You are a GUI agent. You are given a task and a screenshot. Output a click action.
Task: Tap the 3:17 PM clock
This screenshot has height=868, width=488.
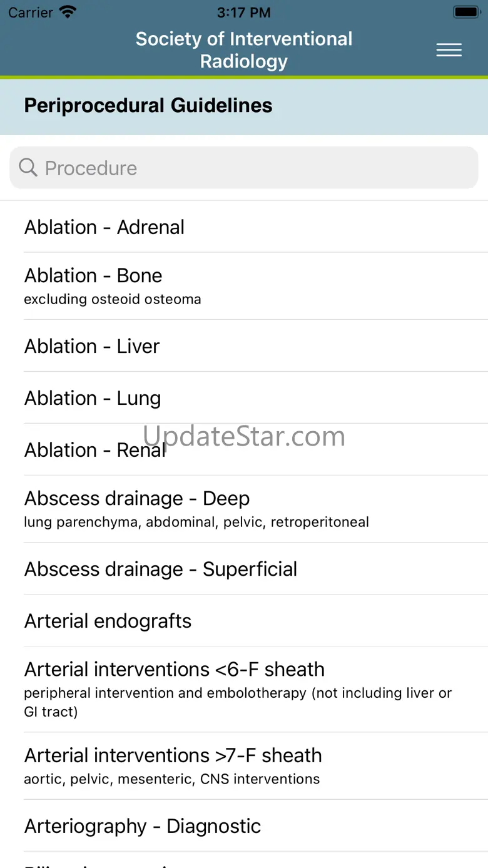(243, 12)
